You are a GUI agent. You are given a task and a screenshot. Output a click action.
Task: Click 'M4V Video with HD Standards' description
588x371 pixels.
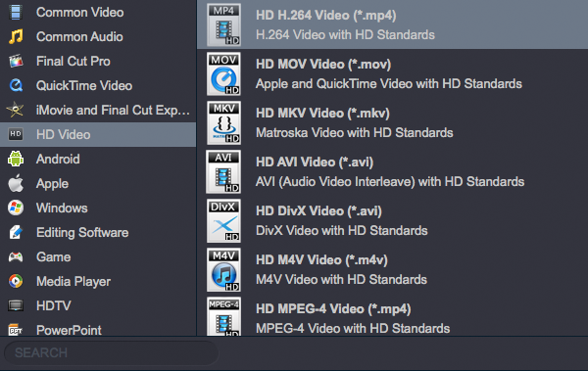[x=341, y=280]
